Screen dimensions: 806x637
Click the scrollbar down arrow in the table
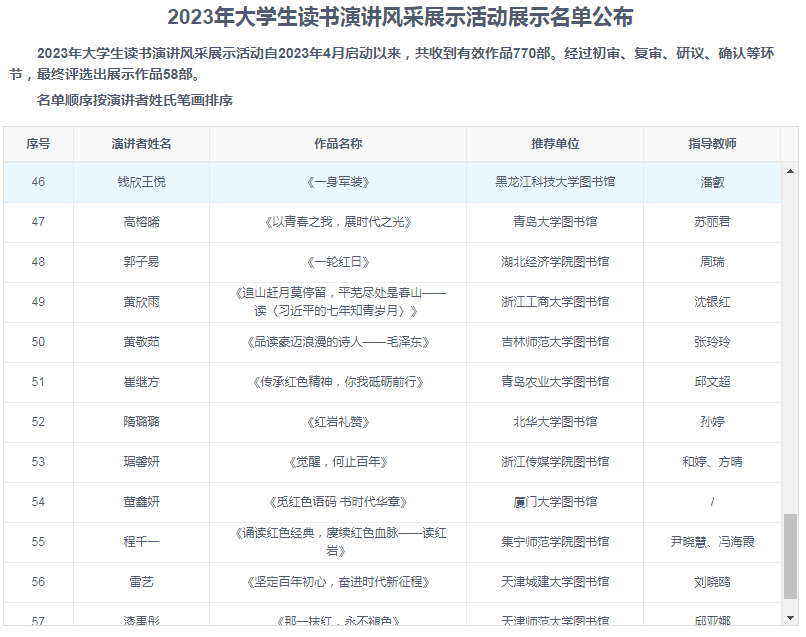coord(790,619)
